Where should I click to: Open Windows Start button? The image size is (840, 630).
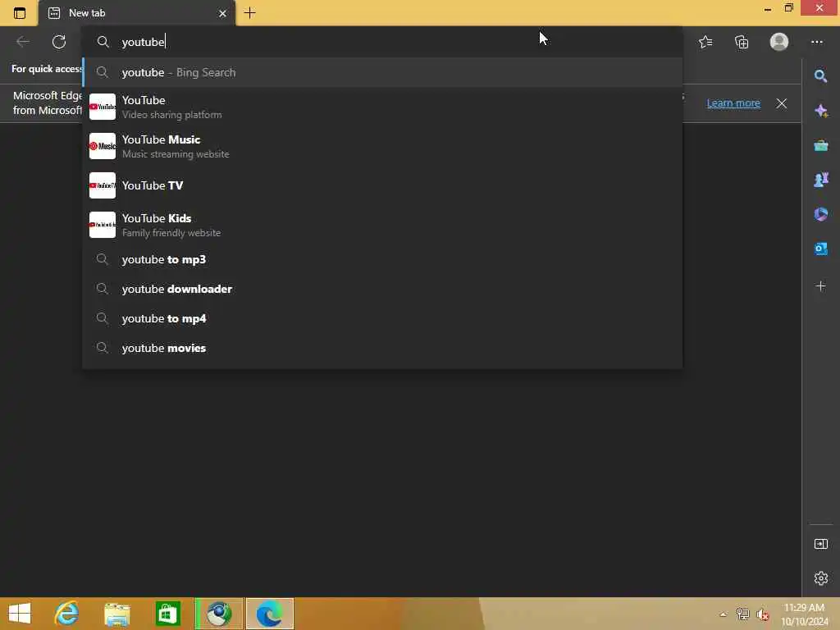coord(20,614)
